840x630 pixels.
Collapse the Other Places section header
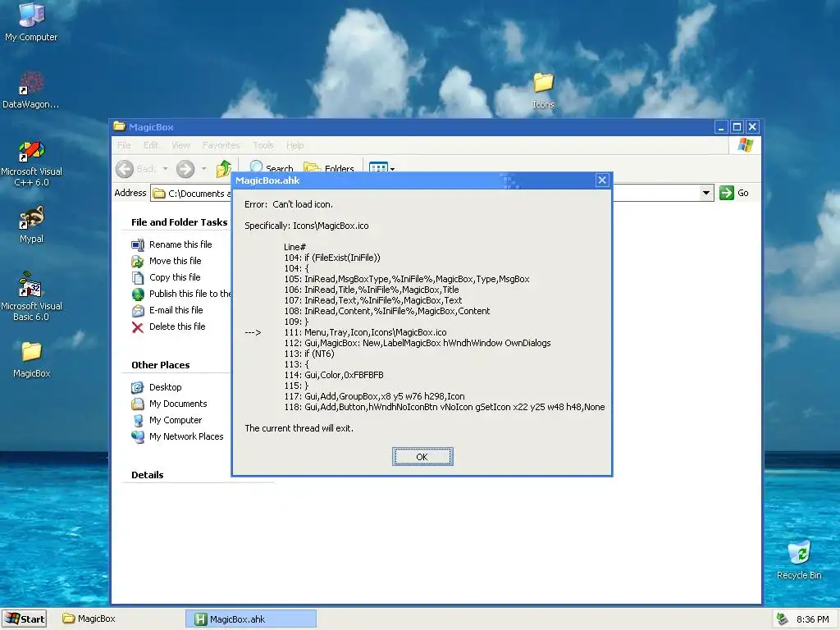[160, 365]
